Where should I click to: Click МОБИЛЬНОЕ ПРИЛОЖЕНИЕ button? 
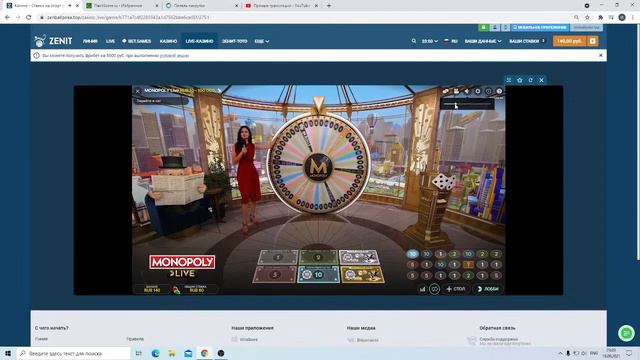tap(540, 27)
